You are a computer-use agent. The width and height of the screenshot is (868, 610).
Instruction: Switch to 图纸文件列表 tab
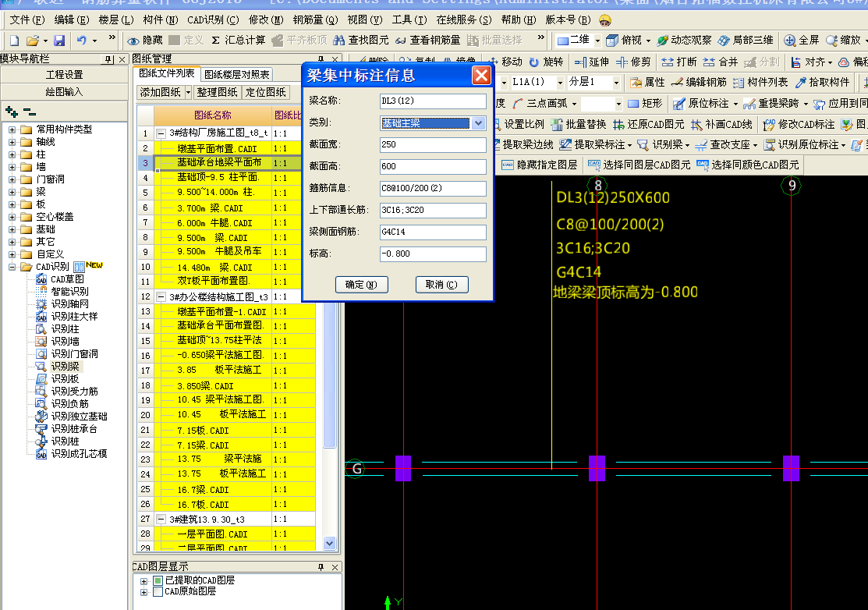[167, 73]
